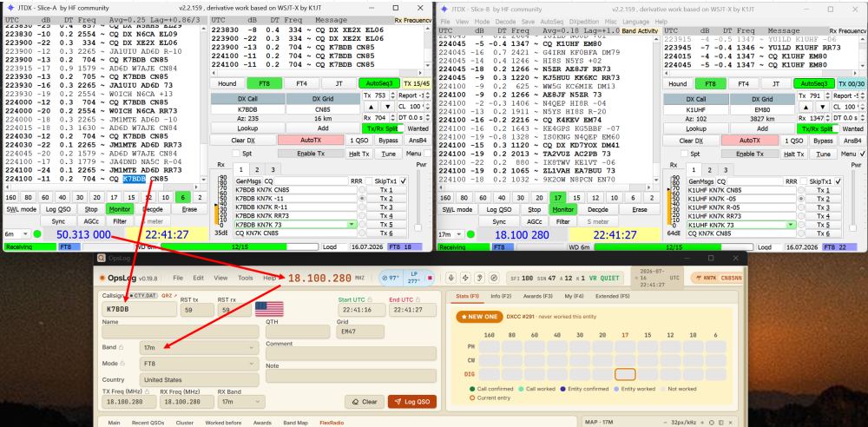This screenshot has width=868, height=427.
Task: Open the Mode dropdown showing FT8
Action: click(200, 364)
